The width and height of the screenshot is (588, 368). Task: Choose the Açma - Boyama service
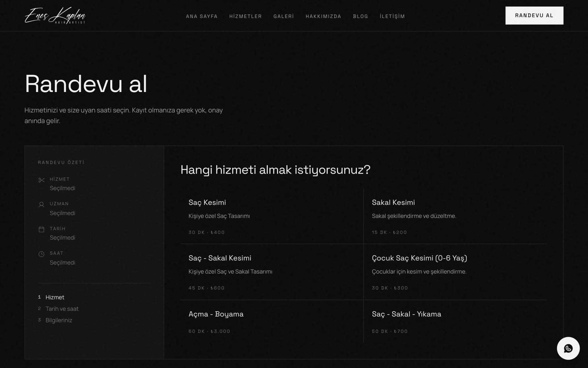272,321
